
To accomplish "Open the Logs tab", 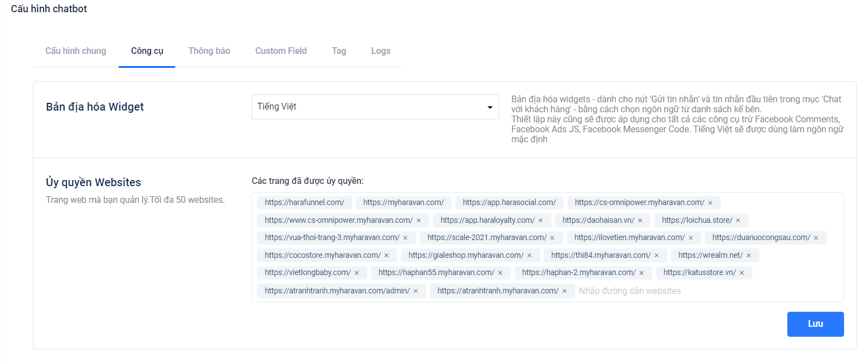I will click(381, 51).
